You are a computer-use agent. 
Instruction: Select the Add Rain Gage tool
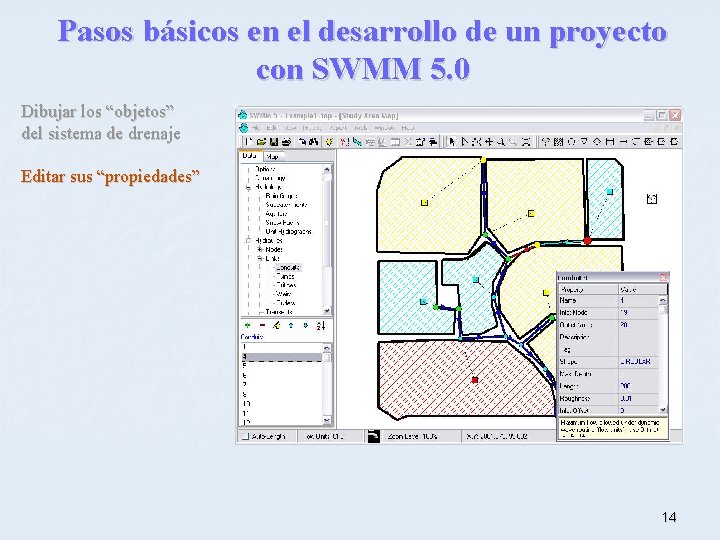pyautogui.click(x=546, y=142)
